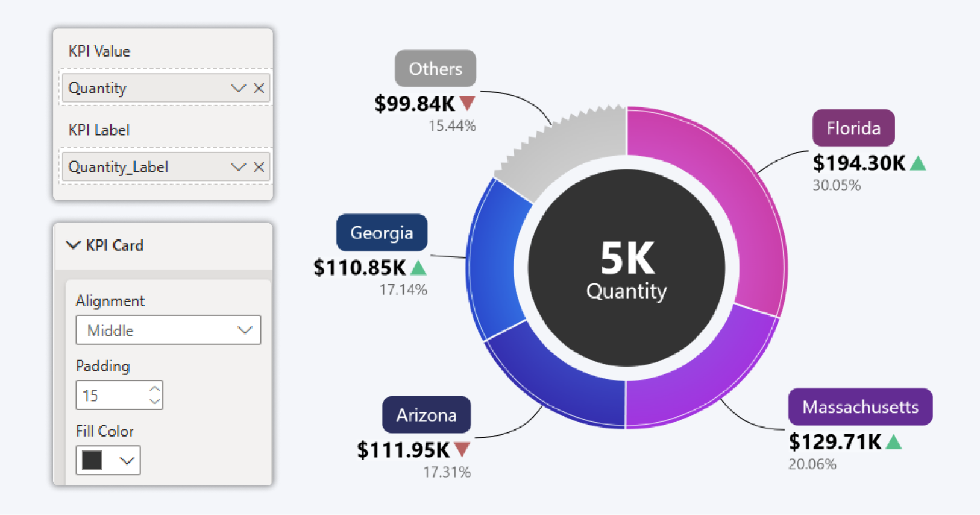Click the gray Others label badge
This screenshot has width=980, height=515.
click(435, 69)
